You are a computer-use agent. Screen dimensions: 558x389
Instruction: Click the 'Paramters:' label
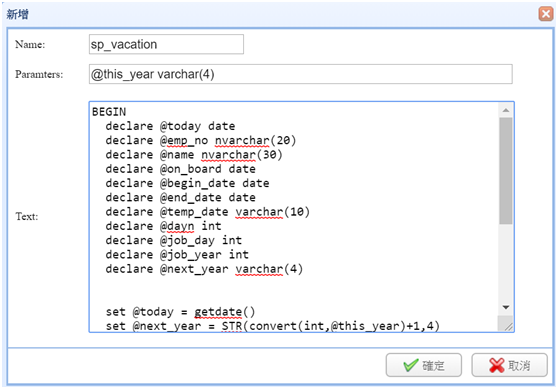pos(39,74)
